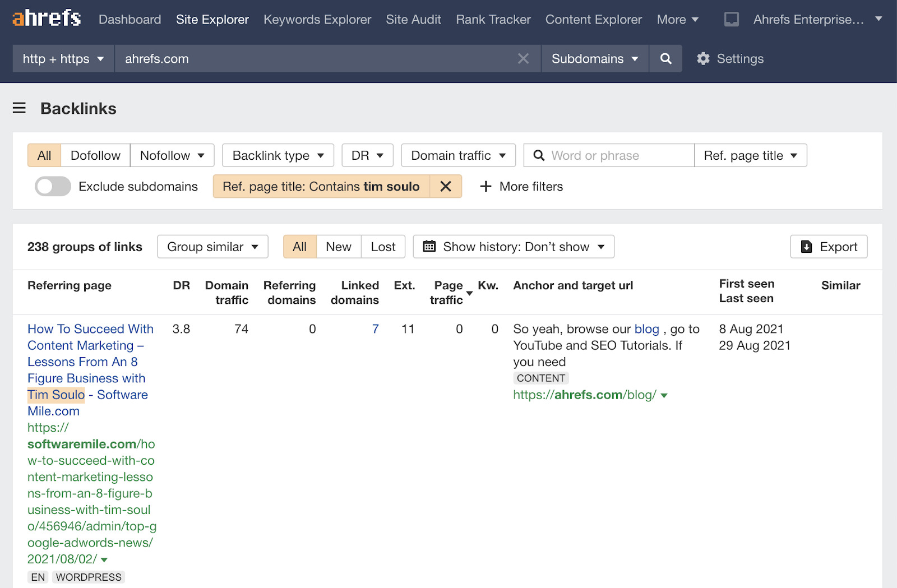Go to Keywords Explorer
This screenshot has height=588, width=897.
(317, 20)
